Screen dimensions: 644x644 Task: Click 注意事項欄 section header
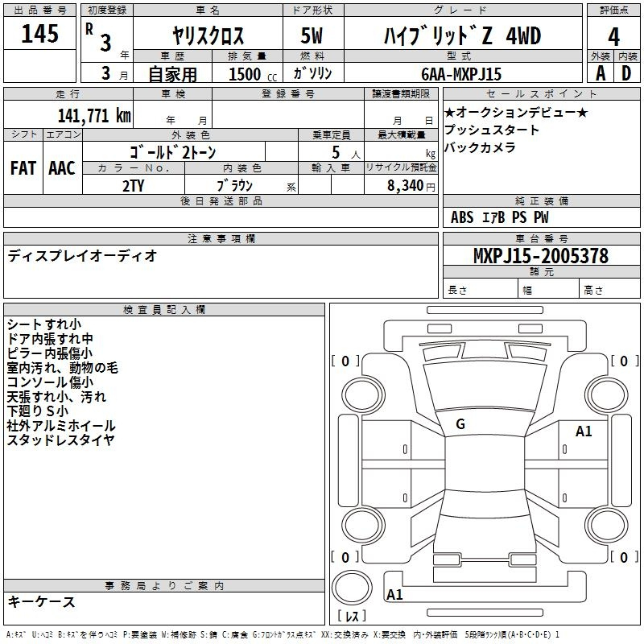[x=221, y=238]
